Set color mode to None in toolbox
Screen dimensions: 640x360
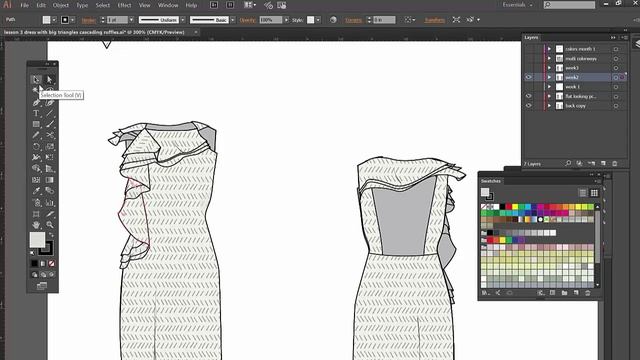[51, 264]
